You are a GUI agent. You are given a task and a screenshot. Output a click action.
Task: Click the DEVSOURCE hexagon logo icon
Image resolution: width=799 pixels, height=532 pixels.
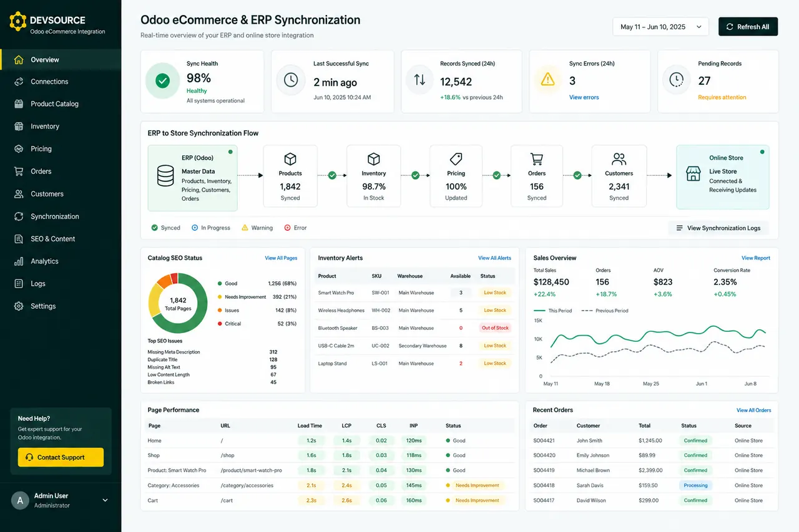point(18,21)
